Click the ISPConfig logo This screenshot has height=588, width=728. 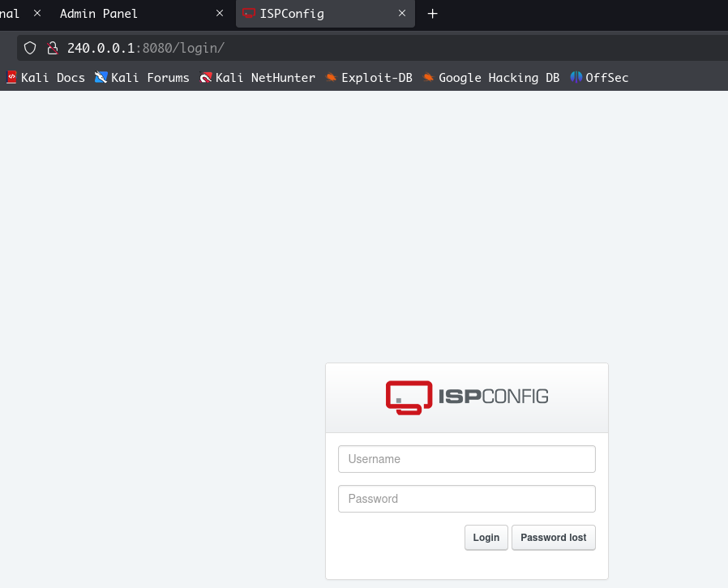pyautogui.click(x=467, y=397)
